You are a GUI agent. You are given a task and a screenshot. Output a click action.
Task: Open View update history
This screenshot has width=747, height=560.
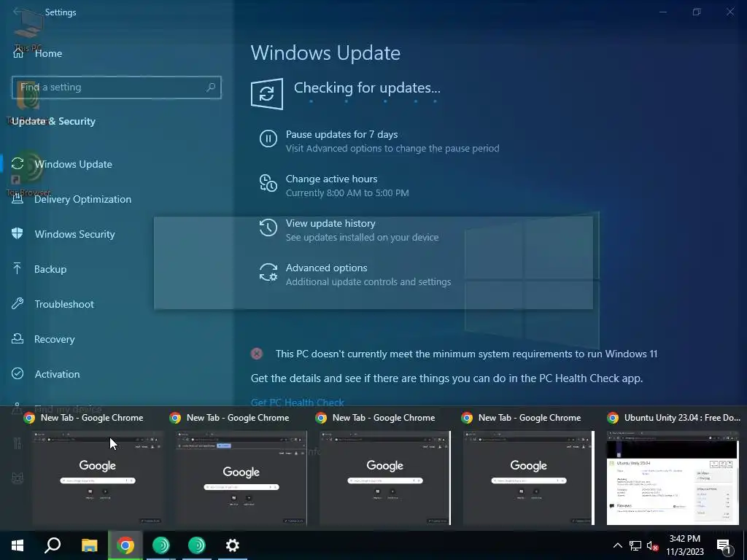(x=330, y=223)
